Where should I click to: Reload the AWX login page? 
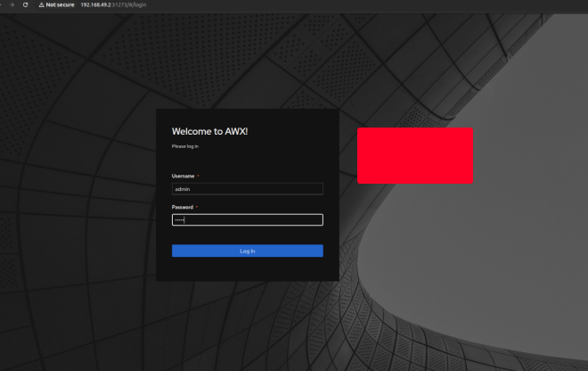point(26,4)
